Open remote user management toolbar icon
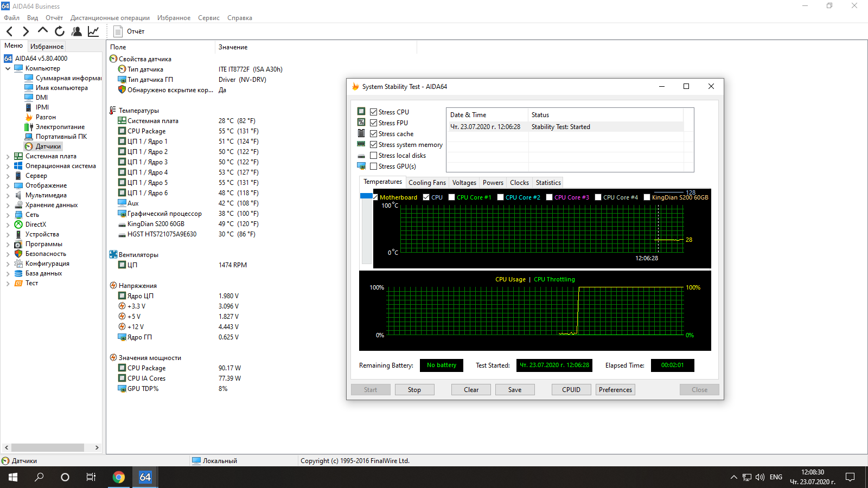 [76, 31]
